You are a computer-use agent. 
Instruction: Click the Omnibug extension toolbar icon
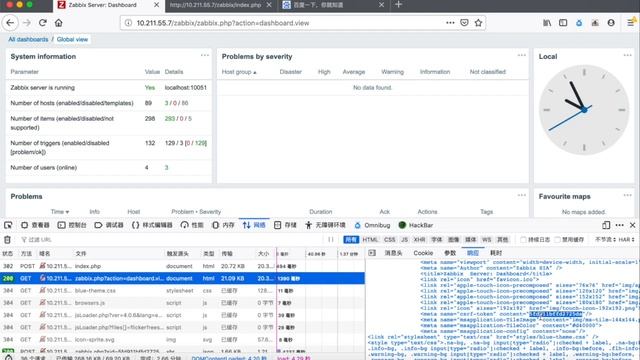pyautogui.click(x=579, y=23)
